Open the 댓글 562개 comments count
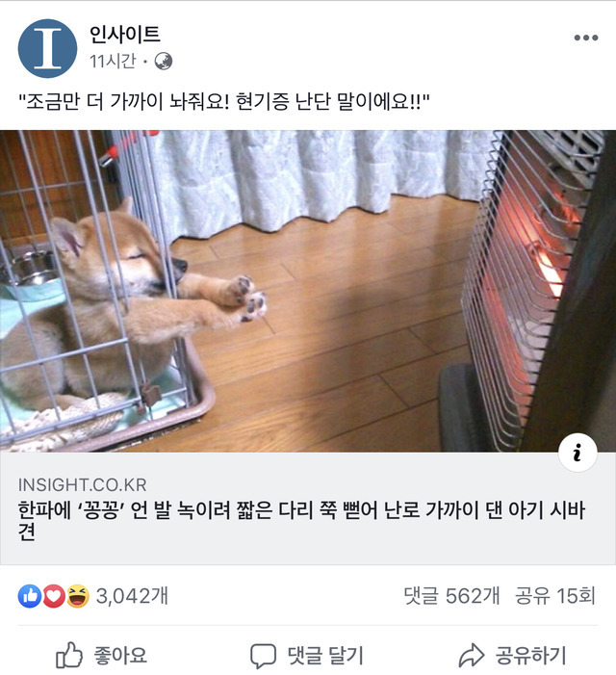The image size is (616, 675). [451, 596]
